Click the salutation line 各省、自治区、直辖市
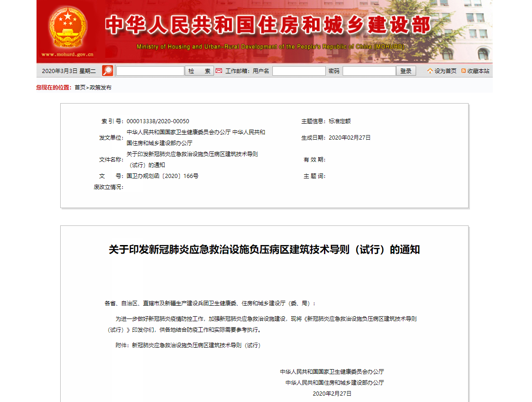Image resolution: width=532 pixels, height=402 pixels. 210,303
